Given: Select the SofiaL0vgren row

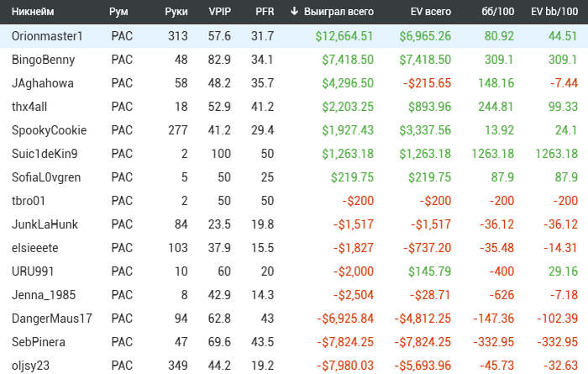Looking at the screenshot, I should [x=46, y=177].
